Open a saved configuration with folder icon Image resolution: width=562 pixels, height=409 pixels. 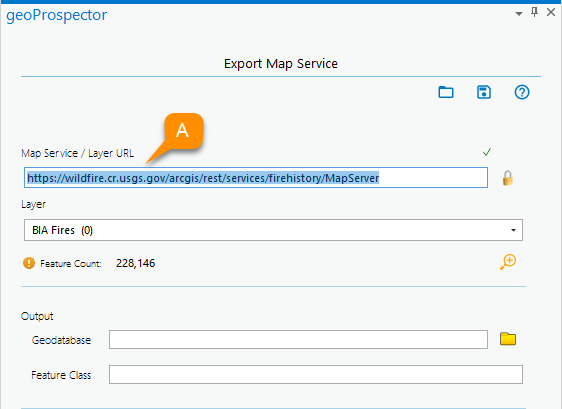(446, 92)
